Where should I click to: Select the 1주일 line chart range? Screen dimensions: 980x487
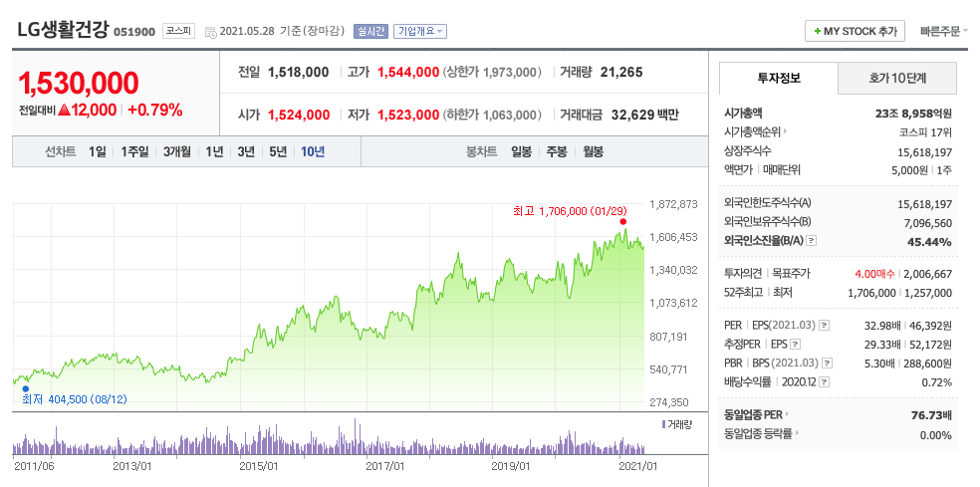click(x=134, y=152)
